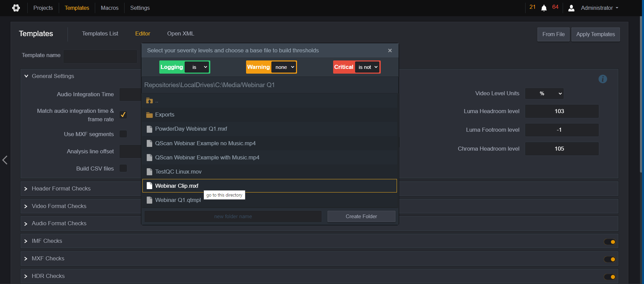The width and height of the screenshot is (644, 284).
Task: Select the Webinar Clip.mxf file
Action: (269, 186)
